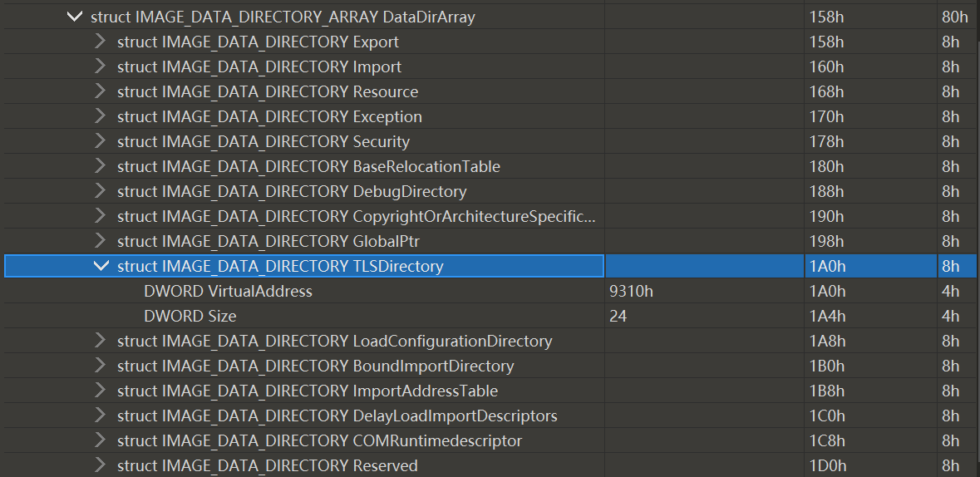This screenshot has height=477, width=980.
Task: Click start offset 1B8h cell
Action: [x=828, y=391]
